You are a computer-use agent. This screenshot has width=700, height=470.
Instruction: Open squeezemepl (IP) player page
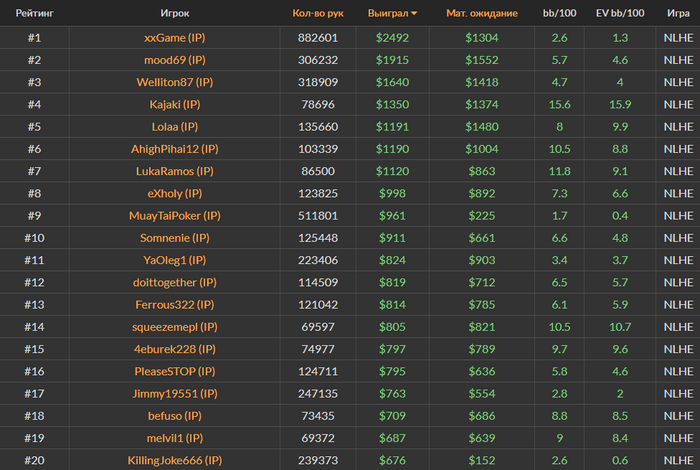(x=174, y=327)
